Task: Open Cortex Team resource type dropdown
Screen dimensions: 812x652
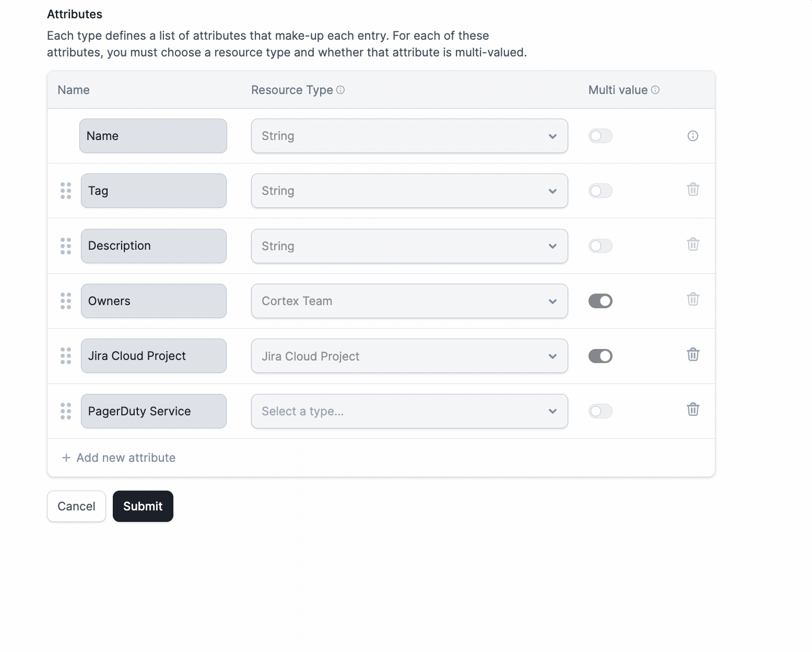Action: tap(409, 301)
